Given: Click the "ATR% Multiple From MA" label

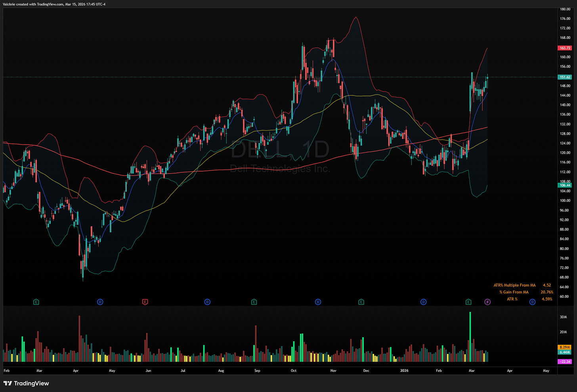Looking at the screenshot, I should (x=514, y=285).
